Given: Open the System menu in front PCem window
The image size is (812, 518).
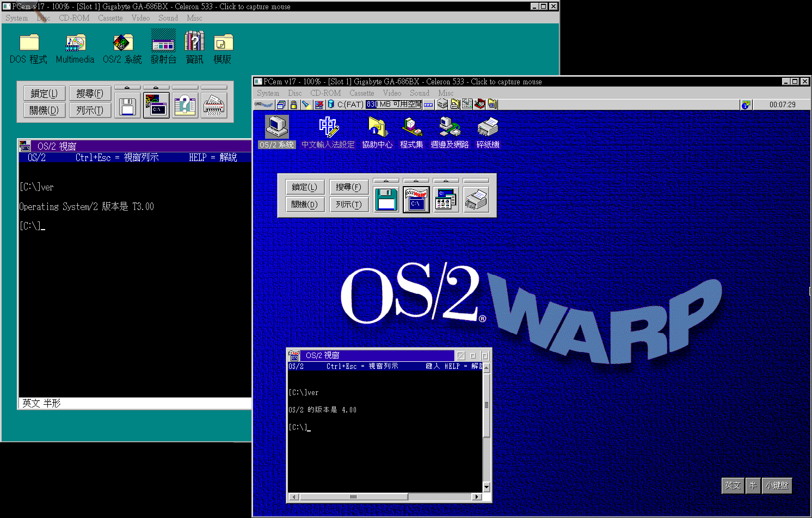Looking at the screenshot, I should coord(268,93).
